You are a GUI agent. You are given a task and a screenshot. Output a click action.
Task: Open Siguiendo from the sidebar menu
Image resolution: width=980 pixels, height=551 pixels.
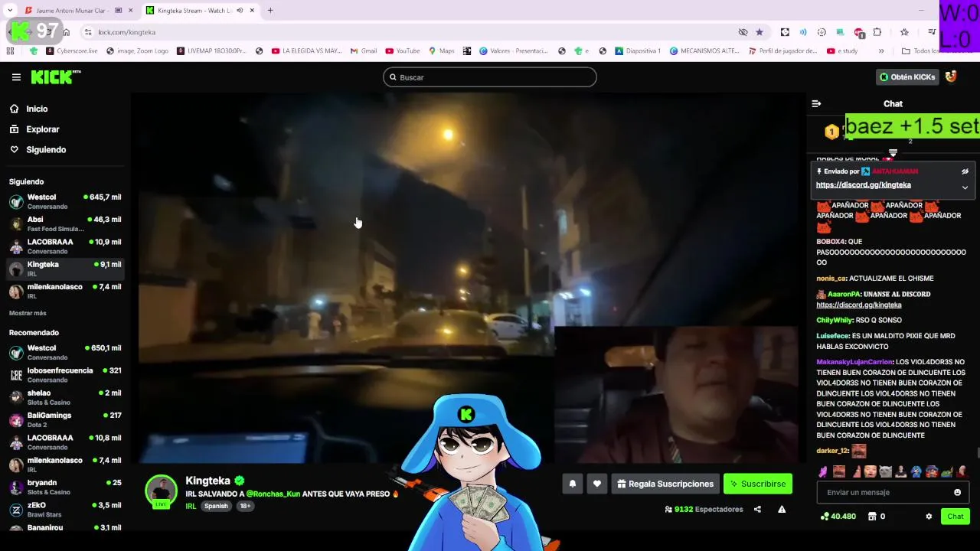pos(46,150)
